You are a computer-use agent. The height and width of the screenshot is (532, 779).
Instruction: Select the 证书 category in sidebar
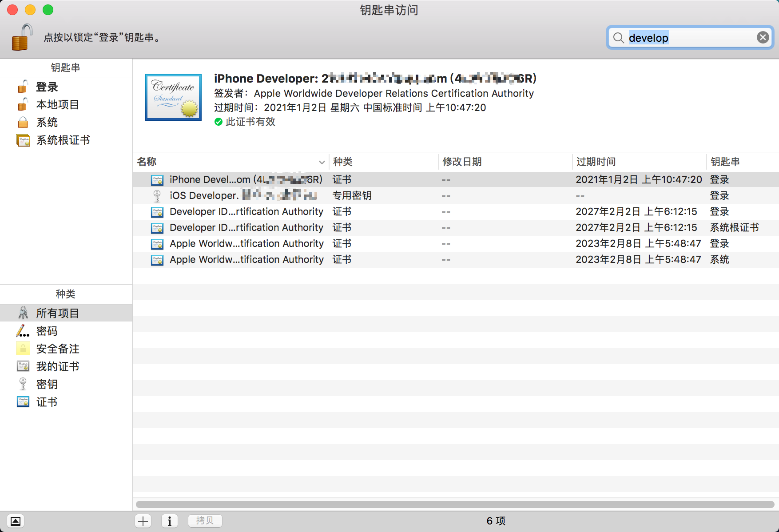click(x=47, y=402)
